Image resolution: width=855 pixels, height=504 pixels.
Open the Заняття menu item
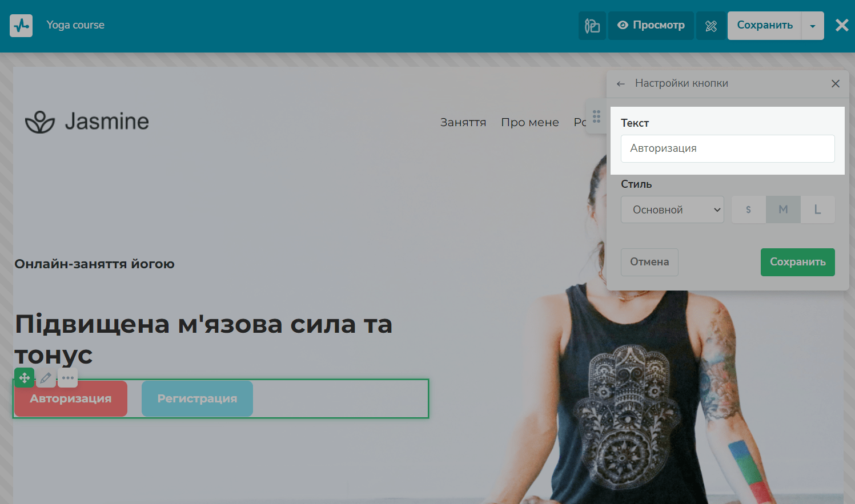463,122
